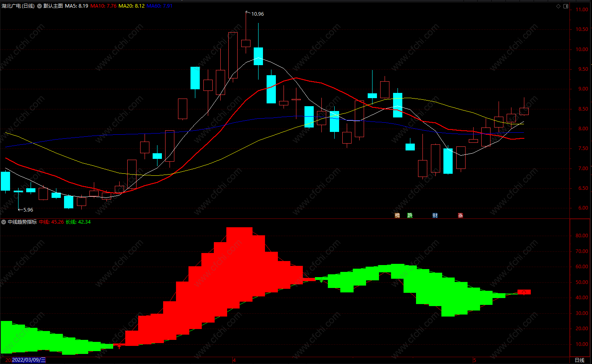Click the last red candlestick on the right
This screenshot has height=364, width=592.
click(524, 111)
